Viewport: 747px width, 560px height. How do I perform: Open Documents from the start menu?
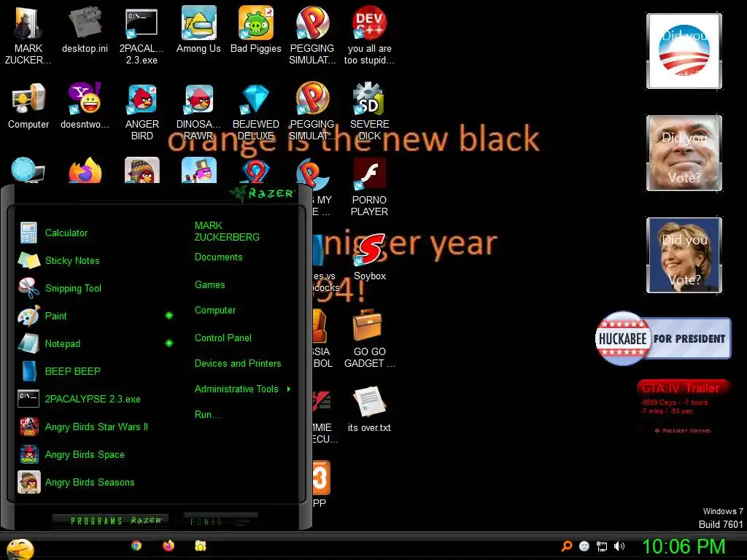pos(219,257)
